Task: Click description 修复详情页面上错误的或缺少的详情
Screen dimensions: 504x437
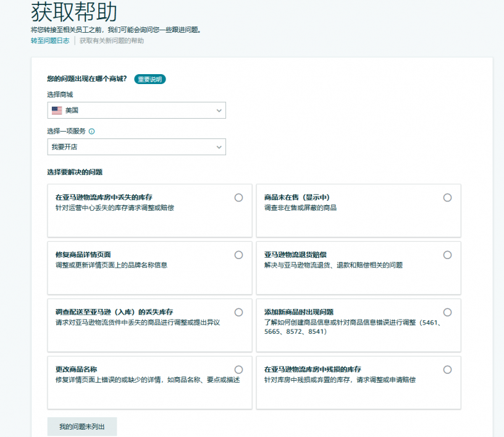Action: click(148, 380)
